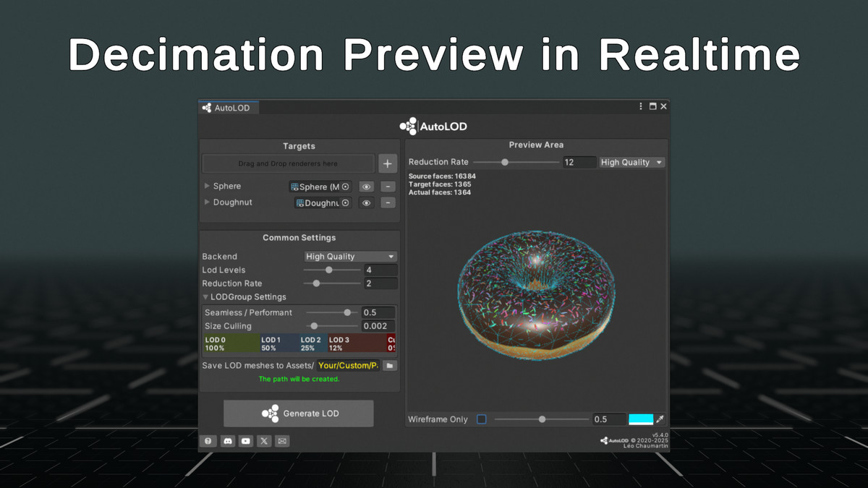Edit the custom save path field
868x488 pixels.
(348, 366)
